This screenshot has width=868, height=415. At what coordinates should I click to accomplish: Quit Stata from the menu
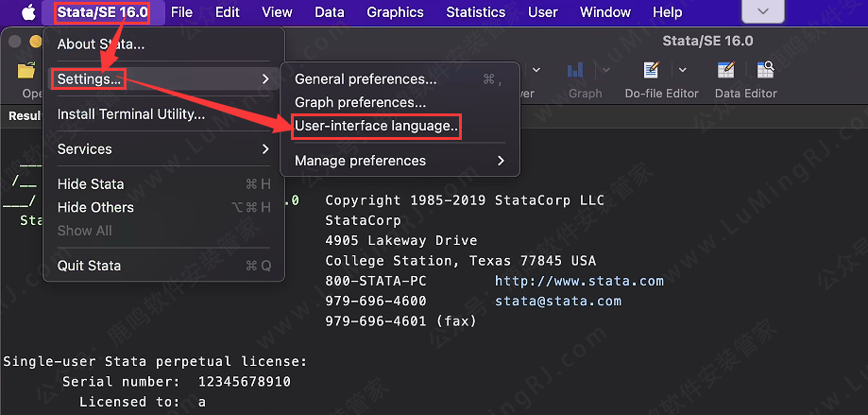tap(89, 266)
